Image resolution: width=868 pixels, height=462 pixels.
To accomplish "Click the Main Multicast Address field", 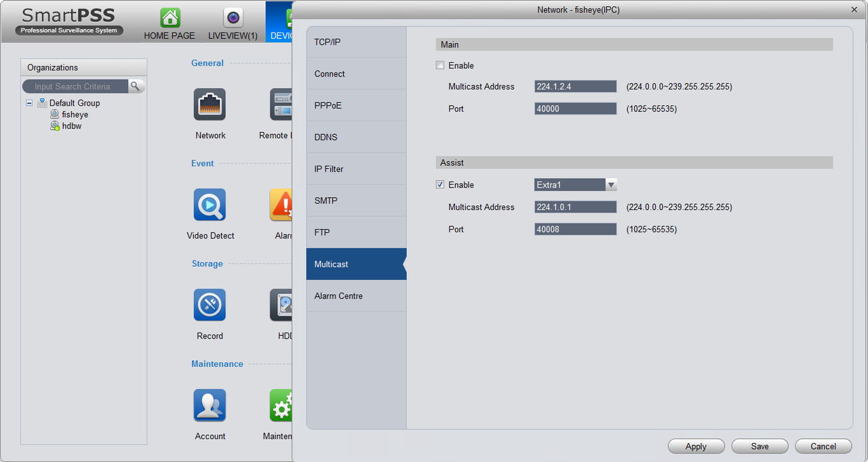I will pyautogui.click(x=576, y=87).
